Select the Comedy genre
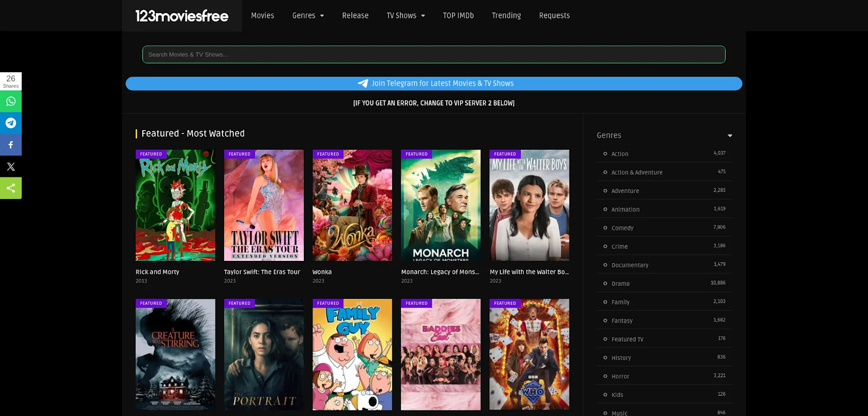 click(x=622, y=228)
